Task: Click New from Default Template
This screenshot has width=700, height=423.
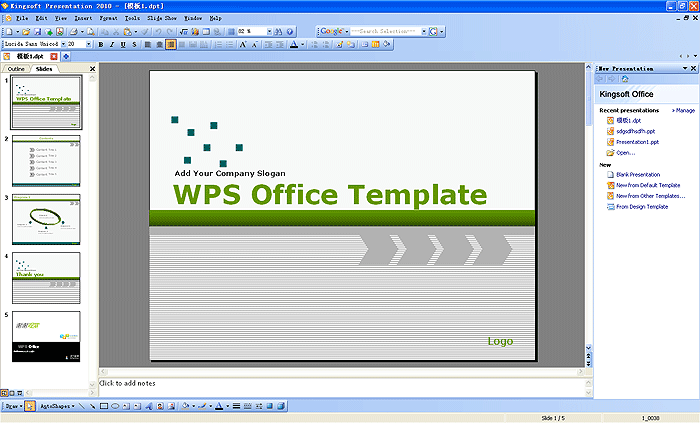Action: point(648,185)
